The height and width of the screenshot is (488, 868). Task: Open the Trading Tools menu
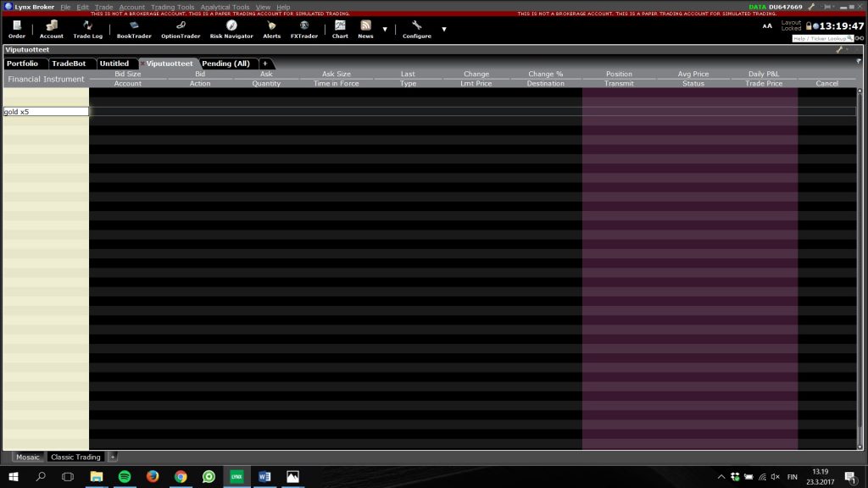[172, 7]
